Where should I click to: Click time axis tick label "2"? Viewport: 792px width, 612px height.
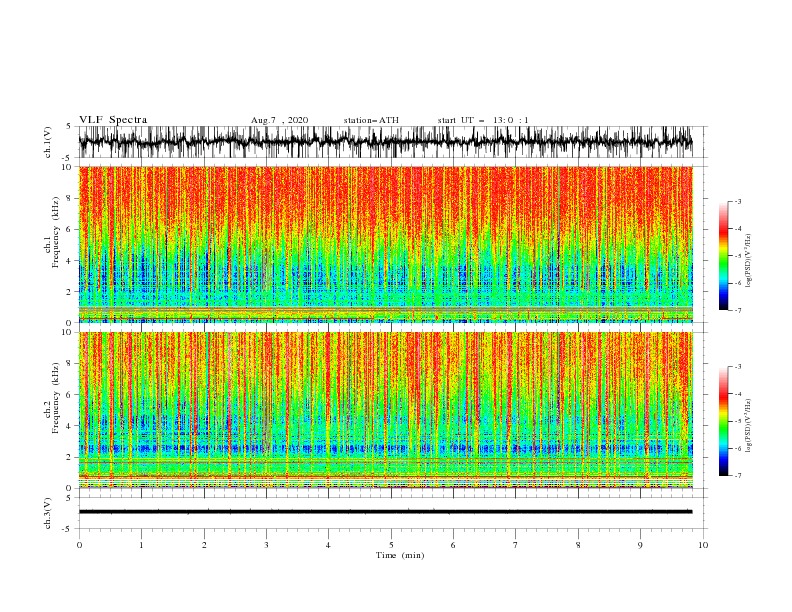pos(204,545)
